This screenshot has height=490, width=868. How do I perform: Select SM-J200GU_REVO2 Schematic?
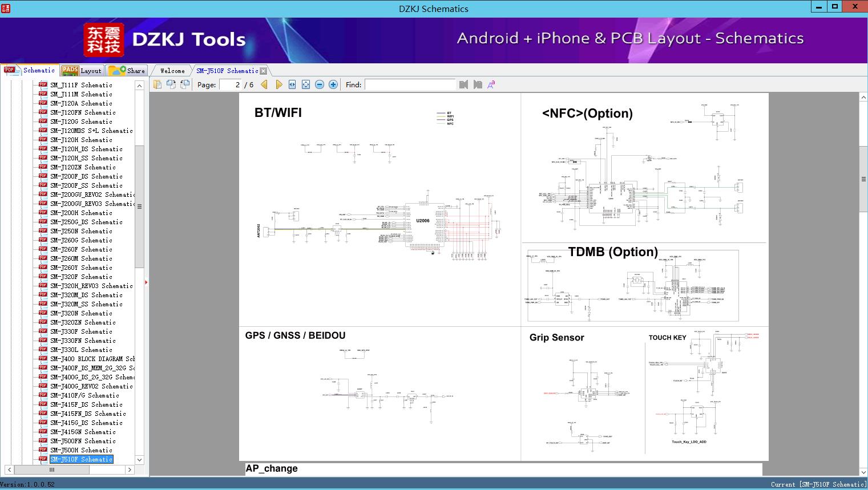[92, 195]
